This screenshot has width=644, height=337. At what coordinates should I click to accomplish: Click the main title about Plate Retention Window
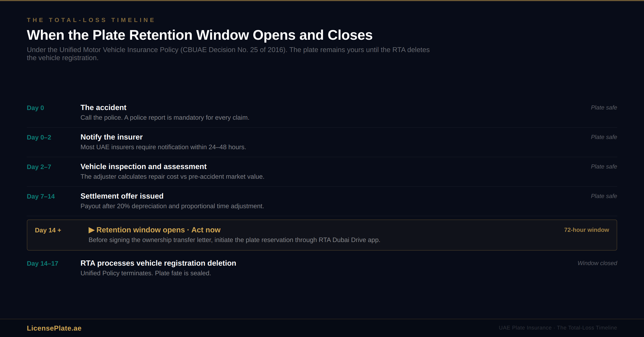point(200,35)
